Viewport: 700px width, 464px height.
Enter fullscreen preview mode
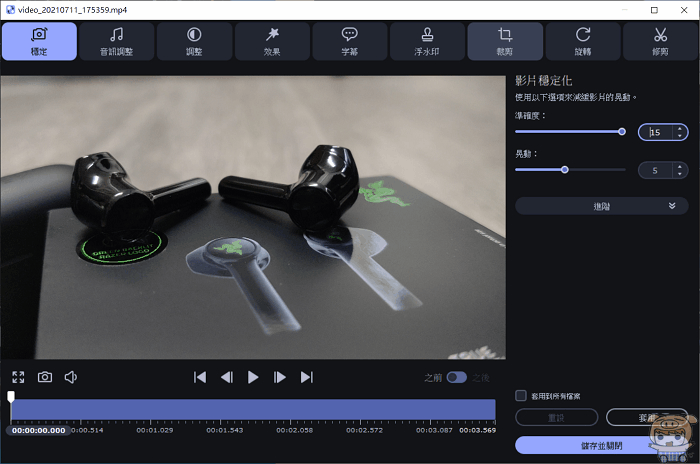[18, 377]
